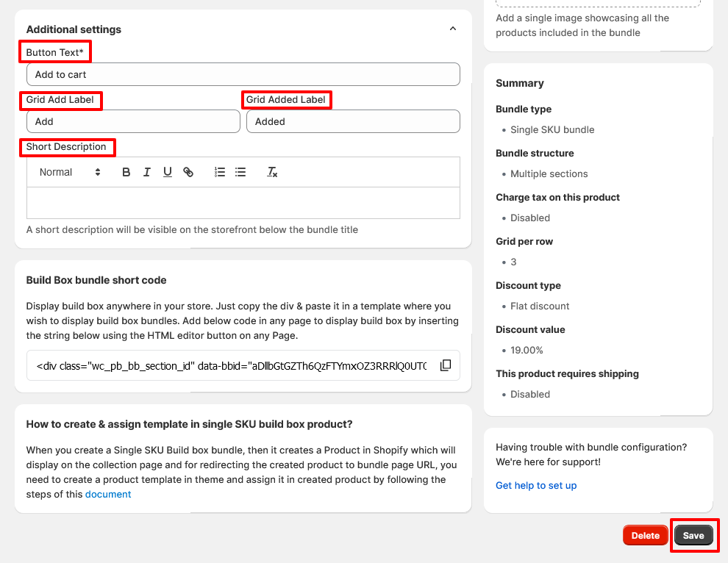Screen dimensions: 728x563
Task: Toggle bold formatting in description editor
Action: pyautogui.click(x=126, y=171)
